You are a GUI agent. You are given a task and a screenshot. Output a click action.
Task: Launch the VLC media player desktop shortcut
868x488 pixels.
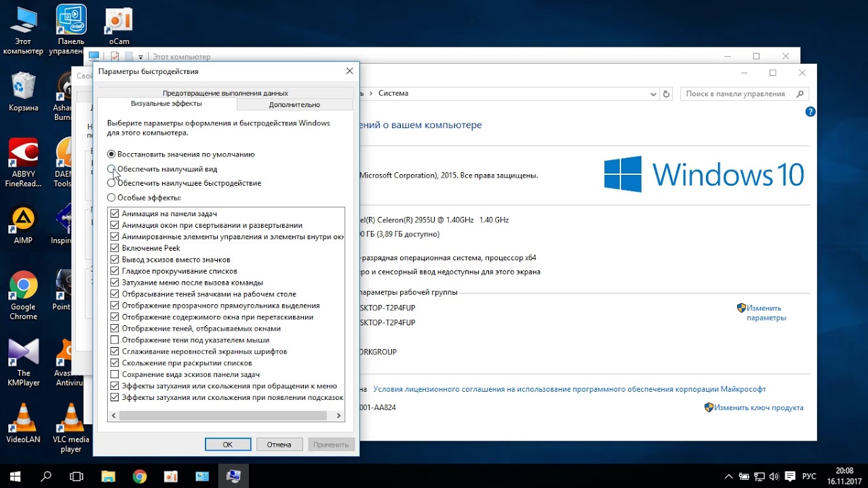(71, 428)
